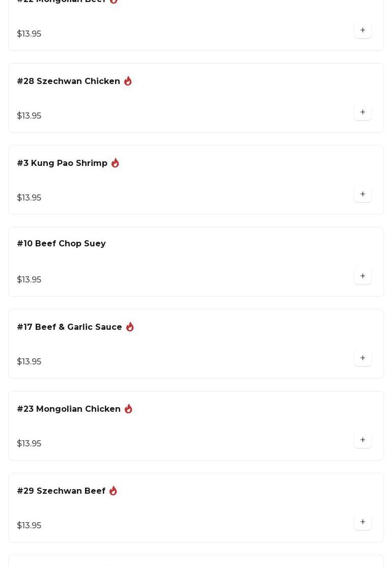Open #17 Beef & Garlic Sauce title
The image size is (392, 567).
(x=69, y=327)
